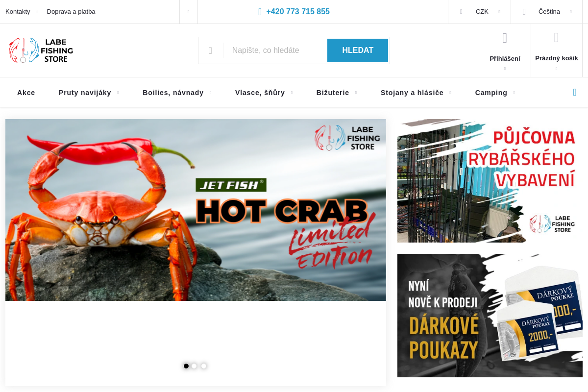Click the icon at right end of category bar
This screenshot has width=588, height=392.
pyautogui.click(x=575, y=92)
